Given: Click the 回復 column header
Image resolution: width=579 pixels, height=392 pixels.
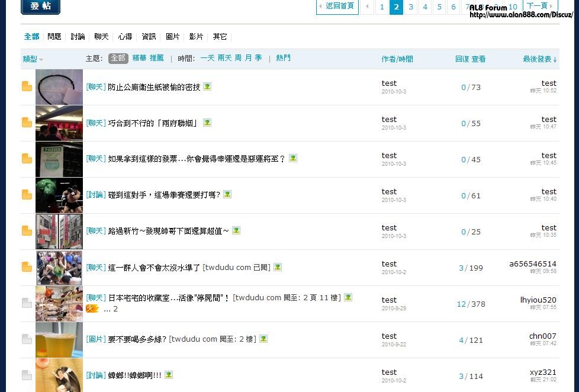Looking at the screenshot, I should (462, 59).
